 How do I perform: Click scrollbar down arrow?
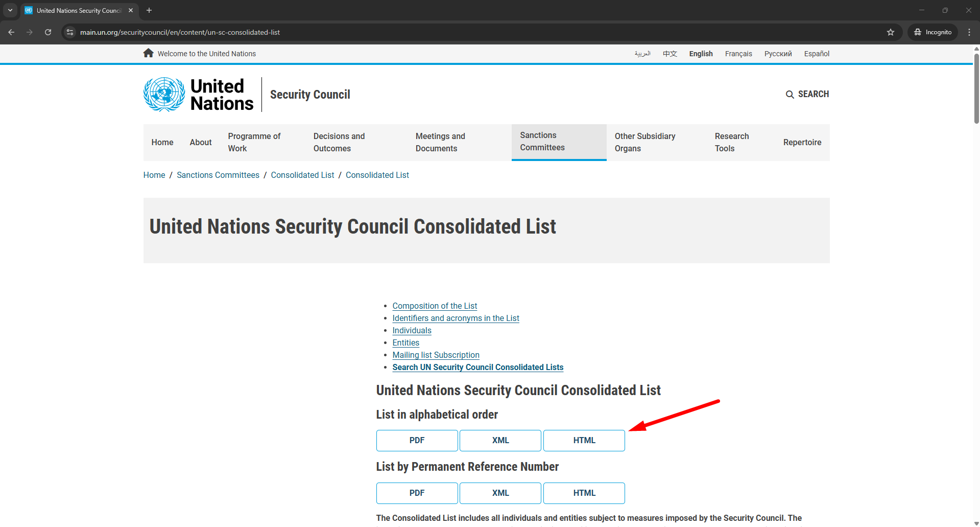click(976, 523)
